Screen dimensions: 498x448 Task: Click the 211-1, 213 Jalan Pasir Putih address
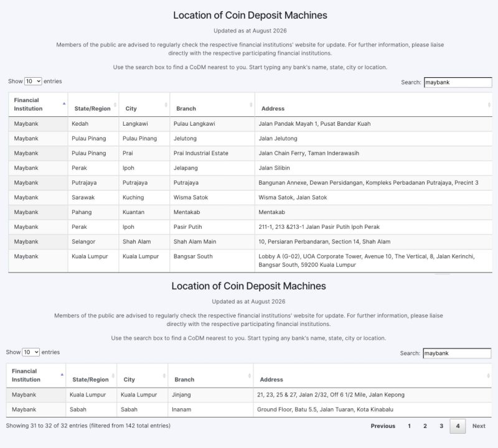[x=374, y=227]
